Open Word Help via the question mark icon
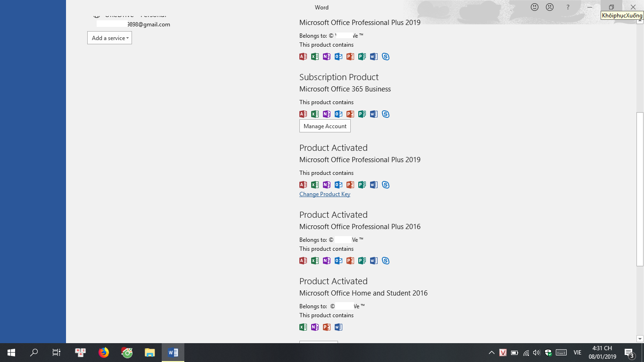The height and width of the screenshot is (362, 644). coord(568,7)
